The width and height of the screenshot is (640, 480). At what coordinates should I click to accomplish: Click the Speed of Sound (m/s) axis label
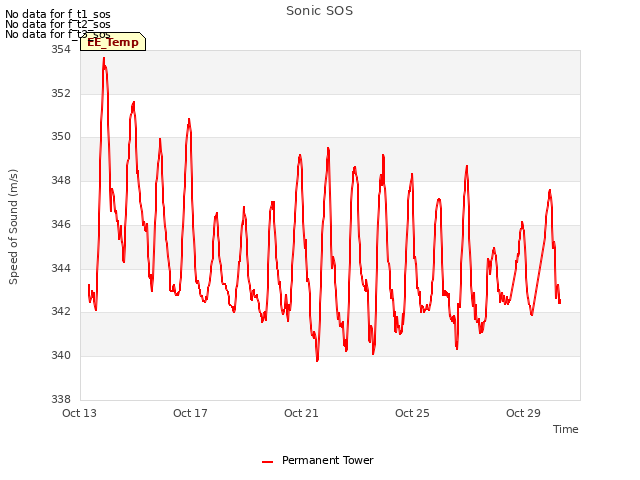(x=13, y=227)
